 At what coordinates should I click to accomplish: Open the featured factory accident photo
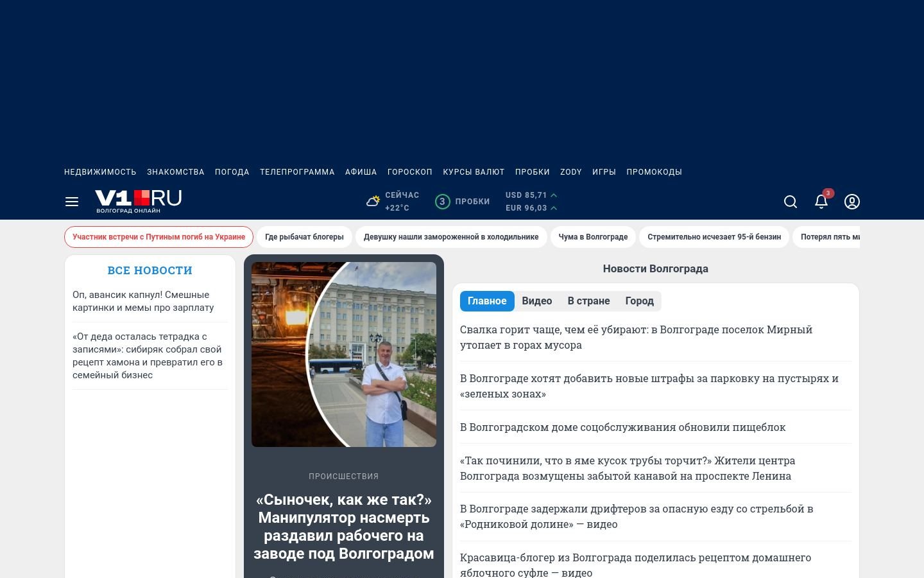pos(344,355)
